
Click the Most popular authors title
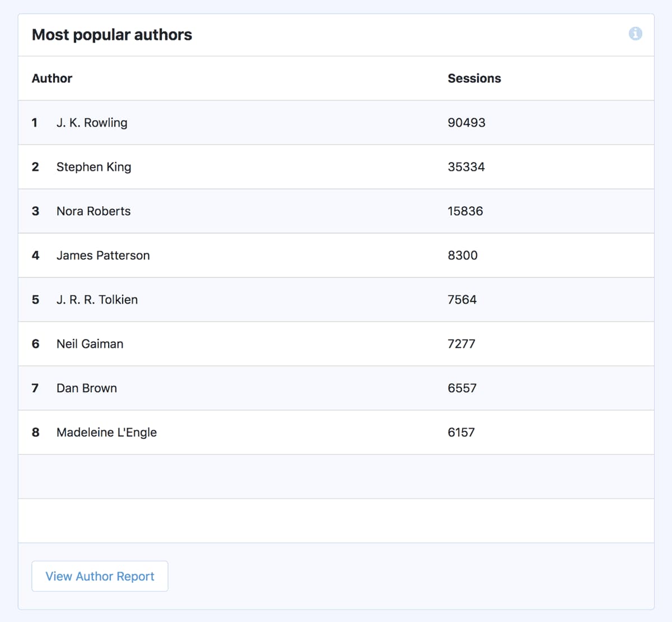[111, 34]
